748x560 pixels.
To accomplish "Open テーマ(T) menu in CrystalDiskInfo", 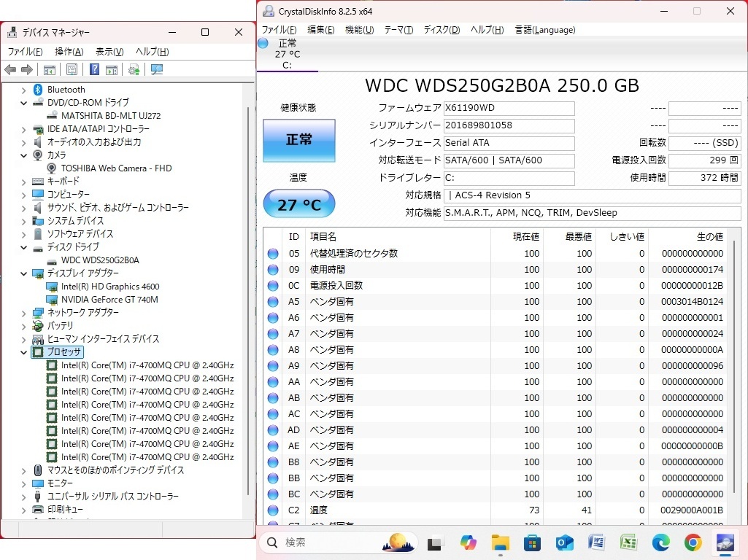I will tap(398, 30).
